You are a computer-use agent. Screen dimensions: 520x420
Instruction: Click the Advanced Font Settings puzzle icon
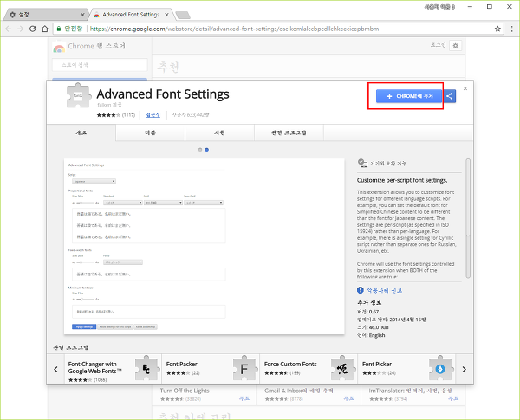(x=78, y=95)
